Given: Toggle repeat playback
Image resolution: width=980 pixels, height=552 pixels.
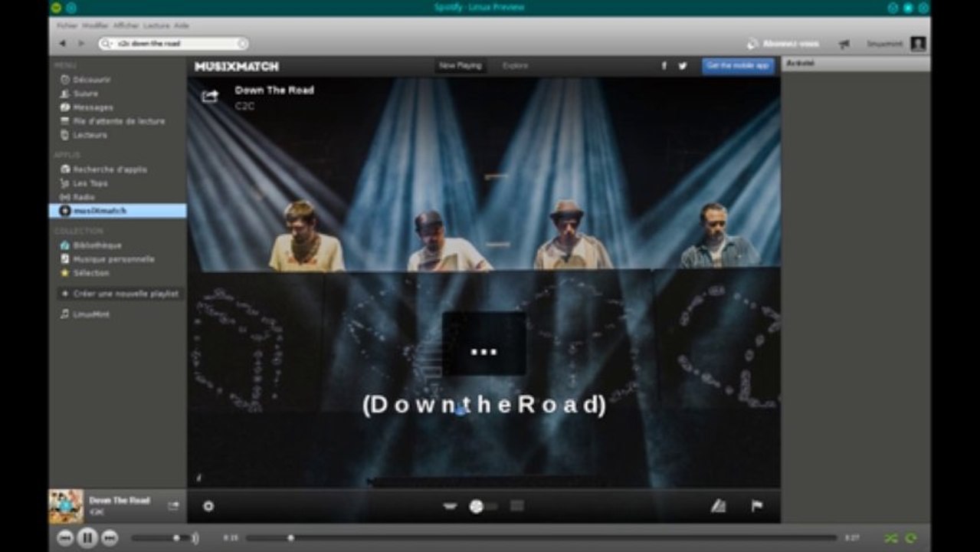Looking at the screenshot, I should click(x=911, y=538).
